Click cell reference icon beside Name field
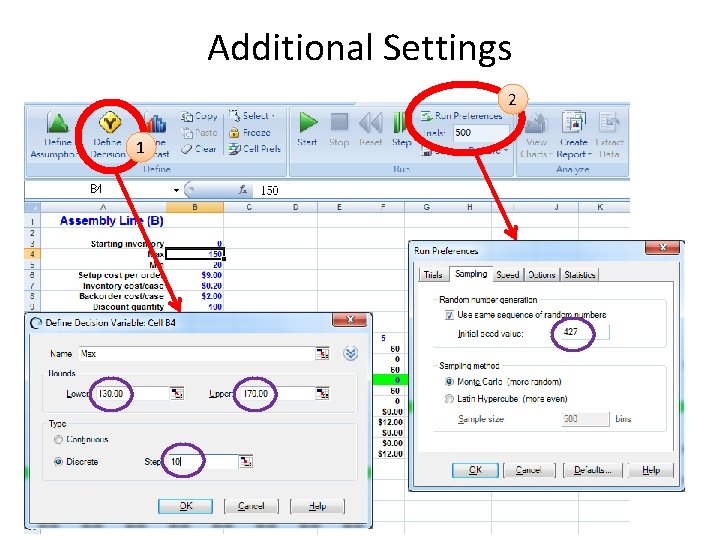Screen dimensions: 720x540 (x=322, y=354)
